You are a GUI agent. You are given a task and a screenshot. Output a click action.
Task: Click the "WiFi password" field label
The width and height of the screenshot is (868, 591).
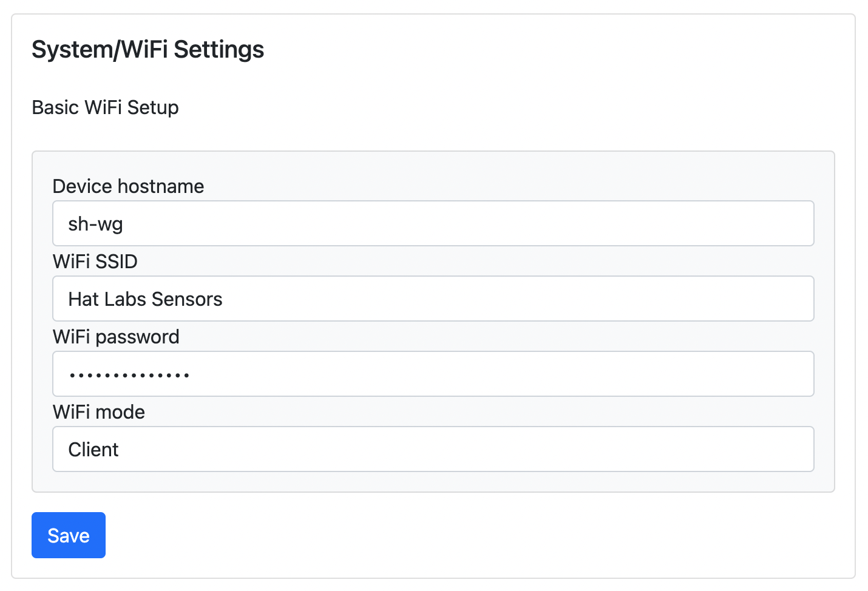(116, 337)
